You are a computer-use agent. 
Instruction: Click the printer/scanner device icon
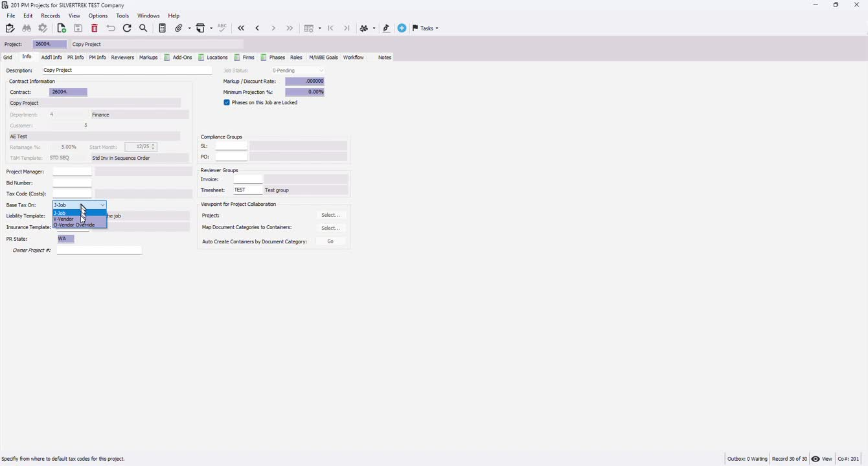click(201, 28)
